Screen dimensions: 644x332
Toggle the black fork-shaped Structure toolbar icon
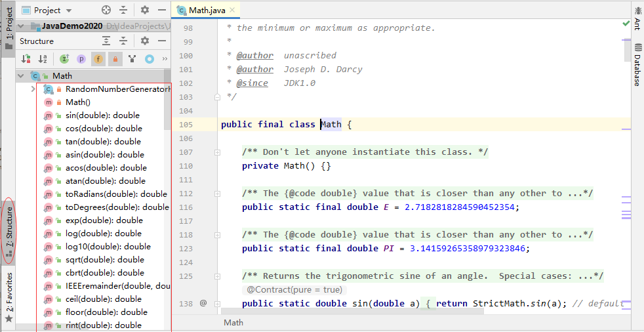132,59
